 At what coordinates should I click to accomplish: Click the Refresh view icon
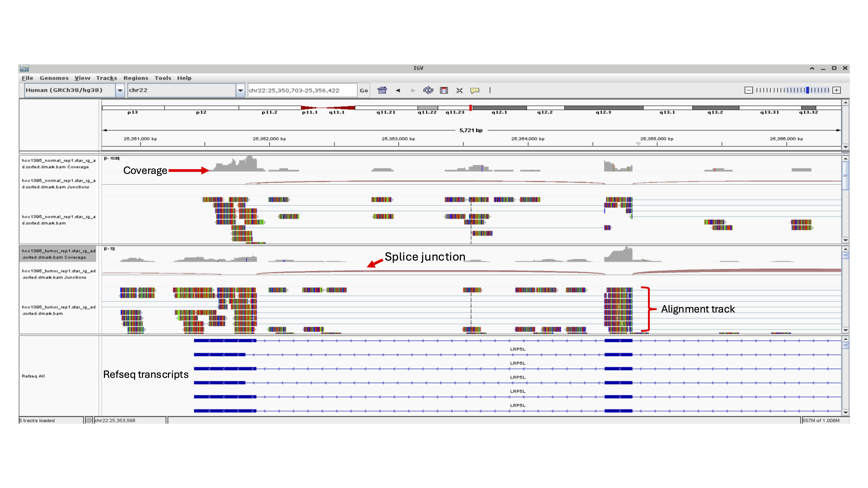click(428, 90)
